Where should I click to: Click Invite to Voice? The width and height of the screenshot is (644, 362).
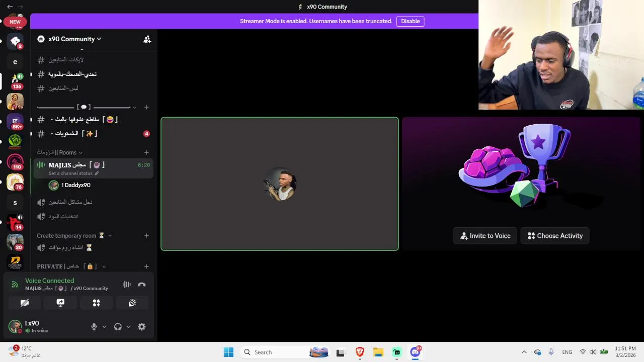click(485, 236)
